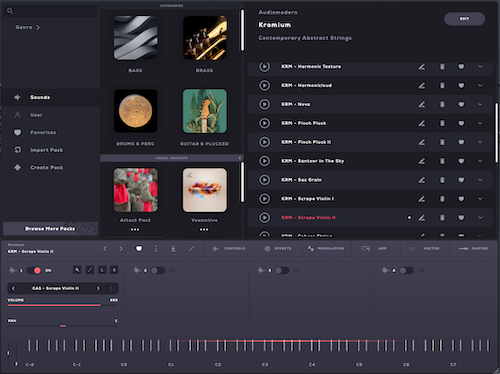Viewport: 500px width, 374px height.
Task: Toggle layer 1 on/off switch
Action: pyautogui.click(x=34, y=270)
